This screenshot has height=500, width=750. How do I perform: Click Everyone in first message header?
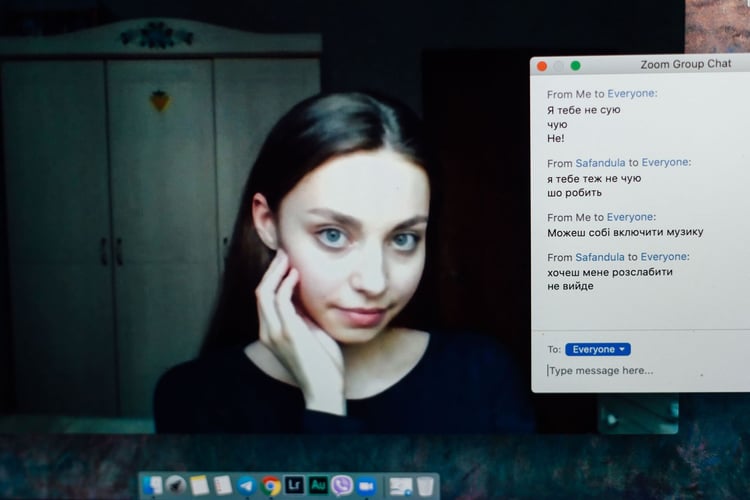pyautogui.click(x=632, y=94)
